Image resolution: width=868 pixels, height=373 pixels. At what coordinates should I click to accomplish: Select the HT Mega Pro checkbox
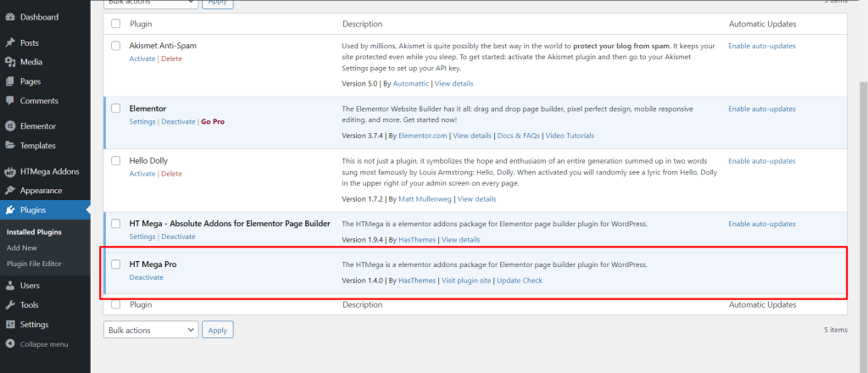[x=116, y=264]
